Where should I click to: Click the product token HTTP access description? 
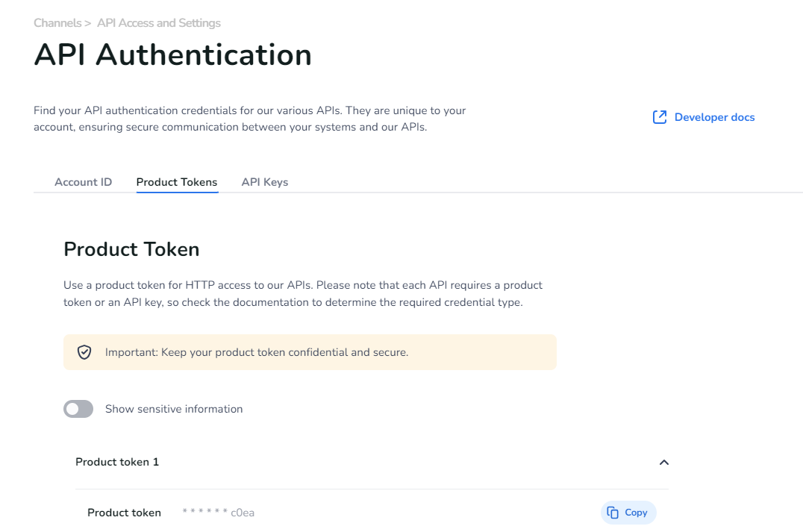302,294
